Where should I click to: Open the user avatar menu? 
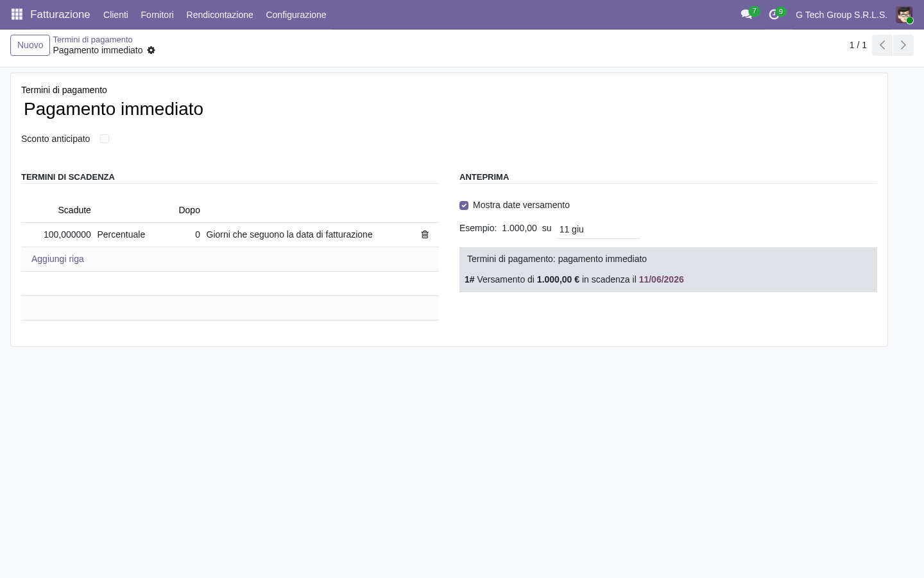coord(904,14)
